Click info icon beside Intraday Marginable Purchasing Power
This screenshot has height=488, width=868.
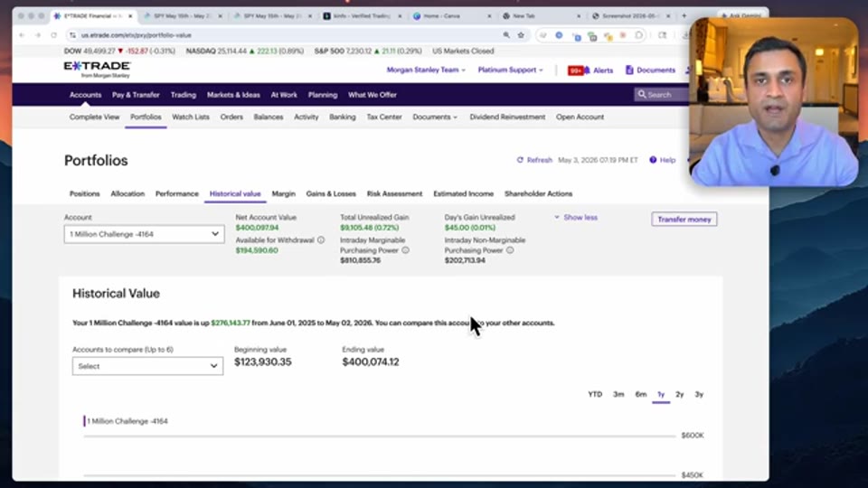pyautogui.click(x=405, y=250)
